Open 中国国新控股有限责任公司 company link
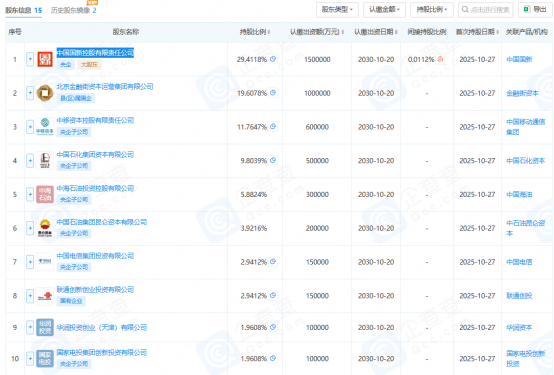This screenshot has height=375, width=554. point(95,53)
